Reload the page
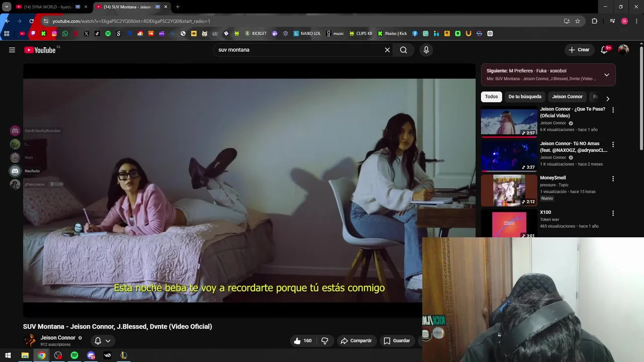 (x=31, y=21)
